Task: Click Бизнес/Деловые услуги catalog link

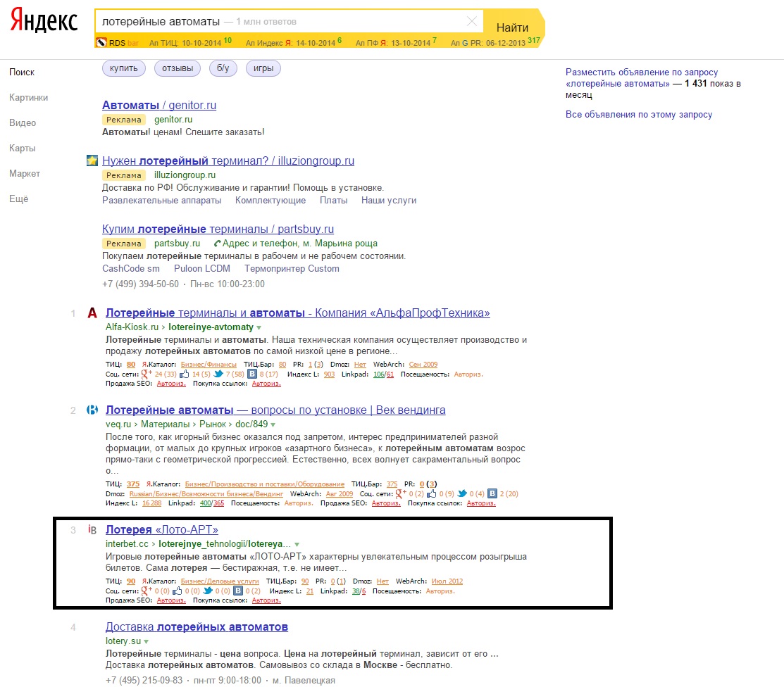Action: pyautogui.click(x=220, y=581)
